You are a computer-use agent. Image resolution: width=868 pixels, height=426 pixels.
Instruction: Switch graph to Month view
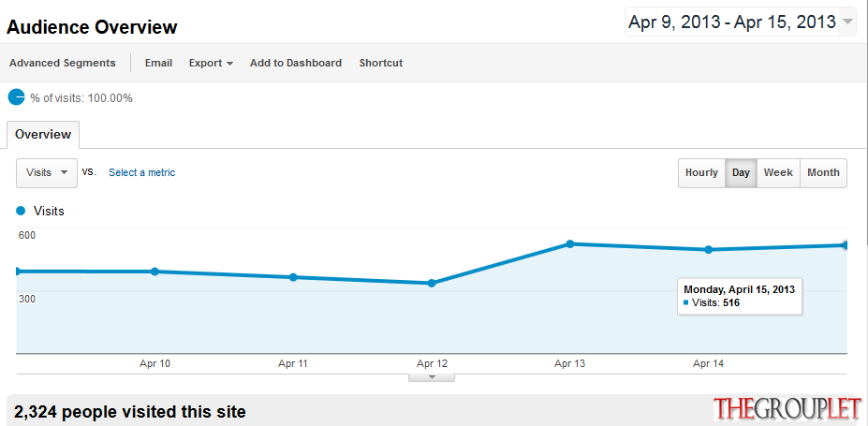coord(823,172)
